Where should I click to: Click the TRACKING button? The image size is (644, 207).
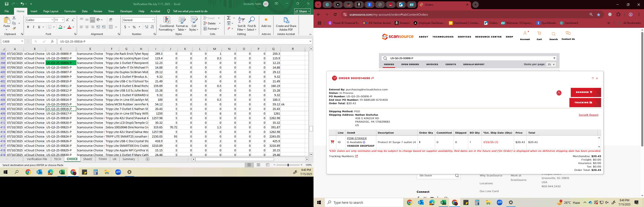(x=585, y=103)
